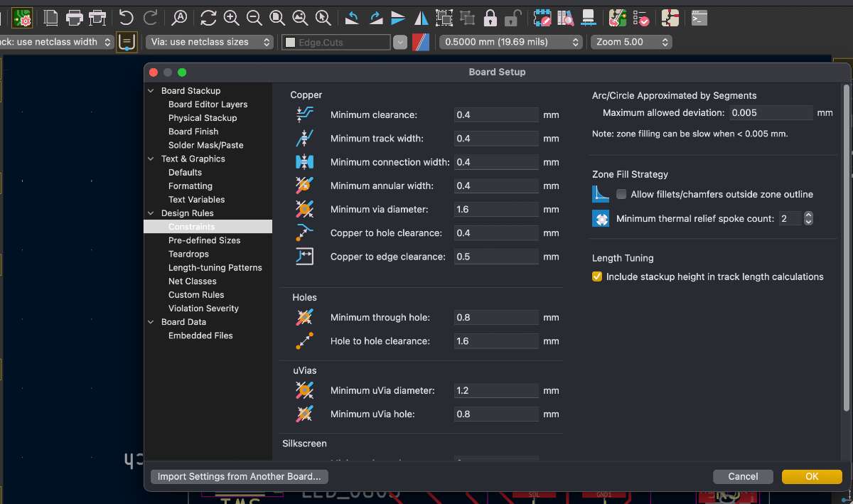Click the layer pair color indicator icon
This screenshot has height=504, width=853.
pos(422,42)
